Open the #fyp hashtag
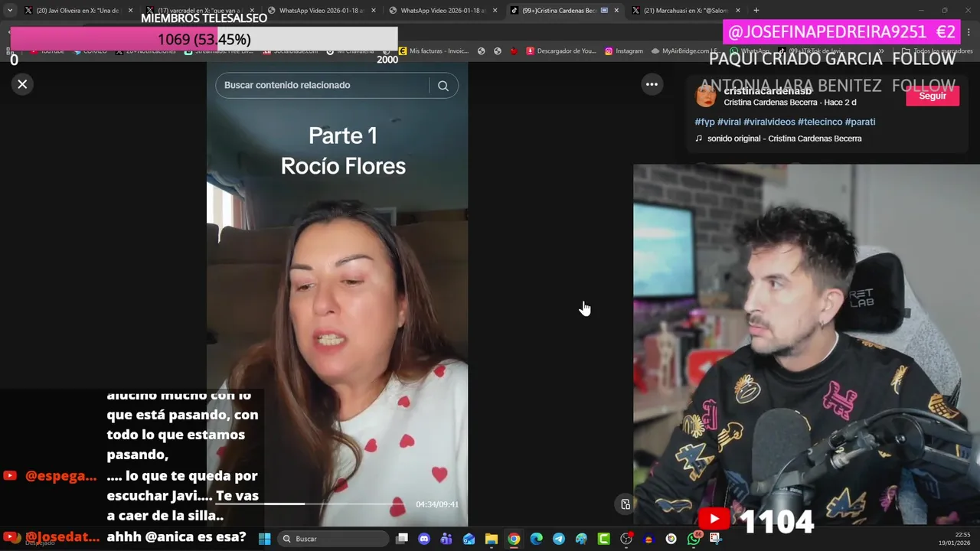 pyautogui.click(x=704, y=122)
